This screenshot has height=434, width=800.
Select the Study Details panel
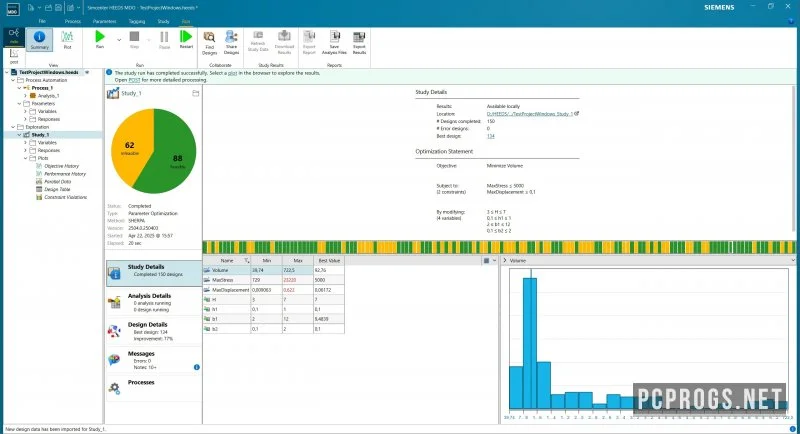pyautogui.click(x=154, y=273)
